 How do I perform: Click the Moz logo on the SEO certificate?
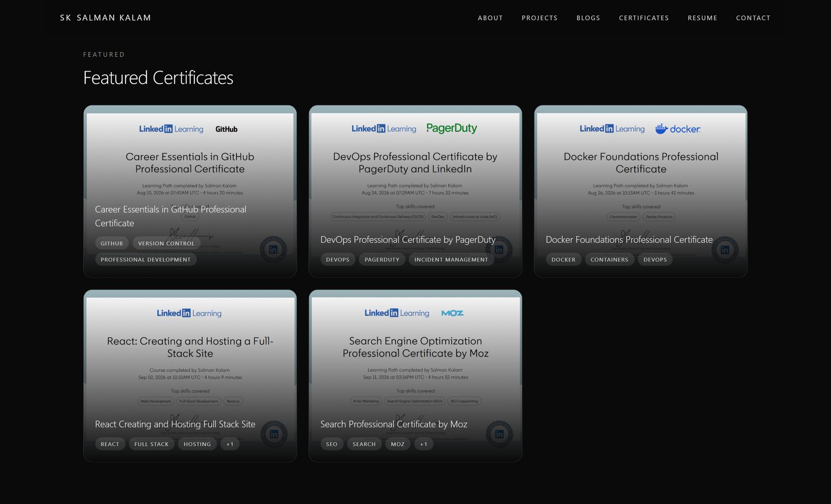pyautogui.click(x=452, y=313)
